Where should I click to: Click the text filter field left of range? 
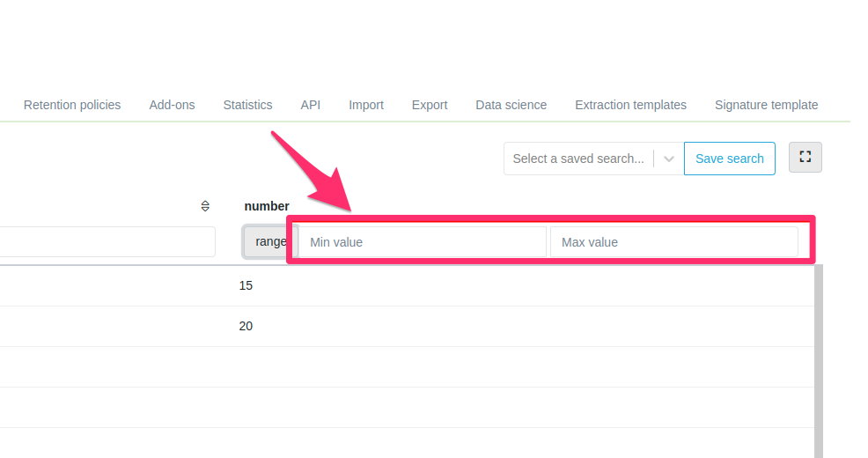point(106,241)
